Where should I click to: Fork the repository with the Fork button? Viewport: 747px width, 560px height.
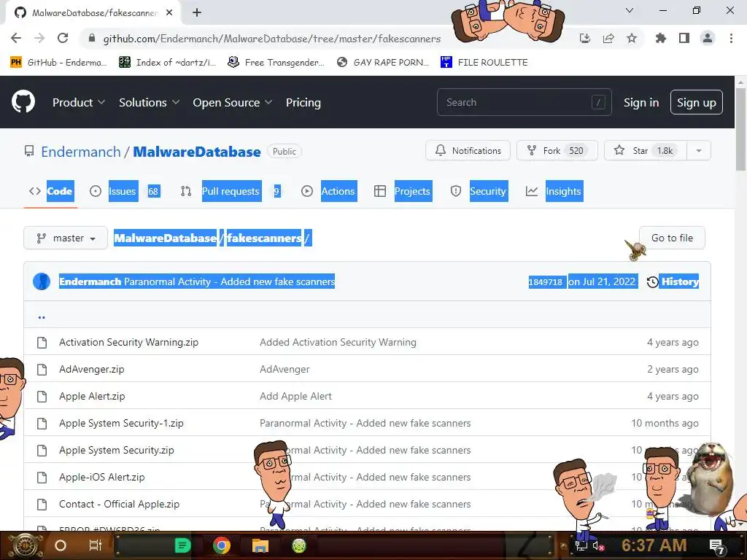click(557, 151)
